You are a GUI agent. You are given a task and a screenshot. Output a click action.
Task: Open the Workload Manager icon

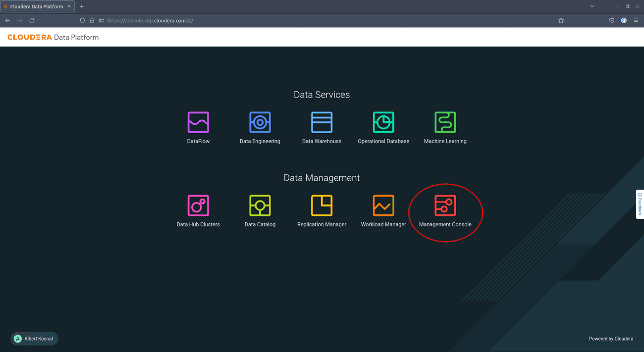(x=383, y=205)
